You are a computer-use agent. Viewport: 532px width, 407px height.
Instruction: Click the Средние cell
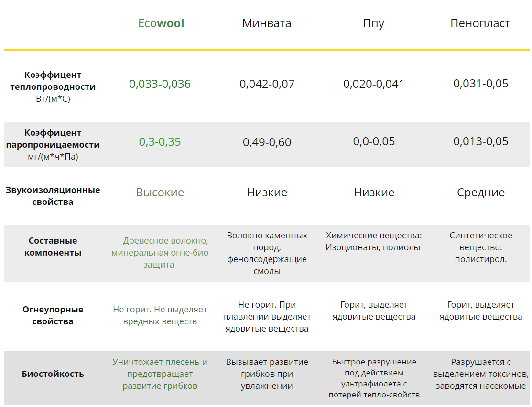[481, 193]
